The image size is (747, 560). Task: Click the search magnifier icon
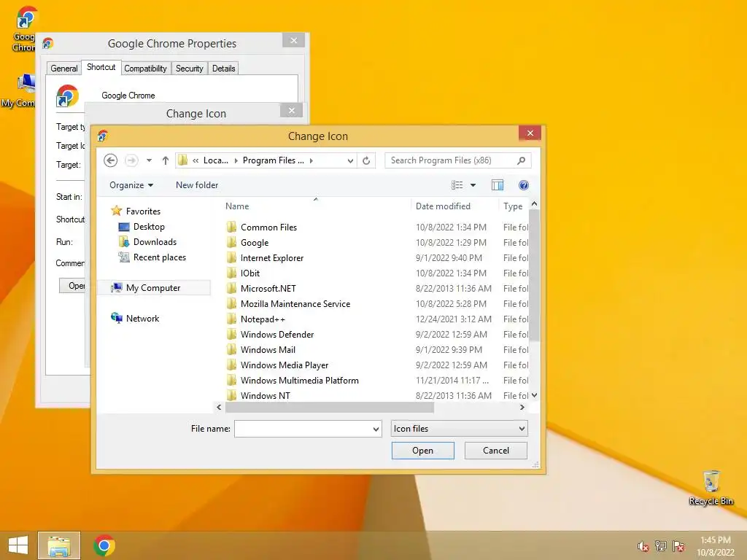click(x=521, y=160)
